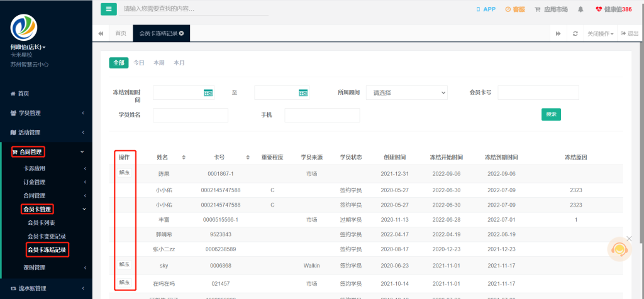Click 解冻 button for sky
Image resolution: width=644 pixels, height=299 pixels.
pos(125,264)
